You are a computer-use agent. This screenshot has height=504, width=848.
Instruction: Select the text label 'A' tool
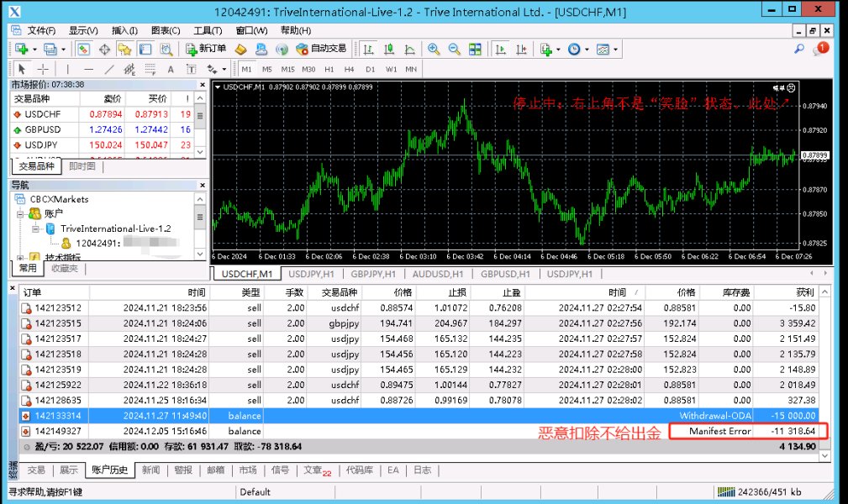pyautogui.click(x=170, y=69)
